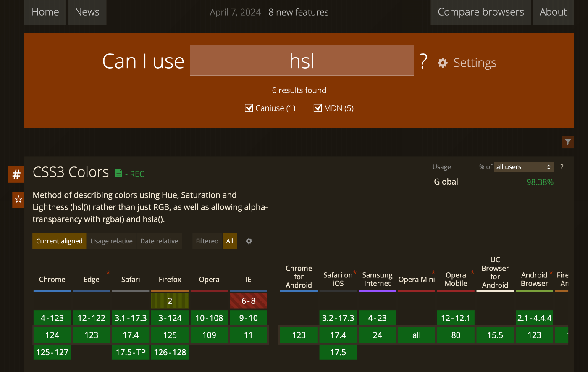The height and width of the screenshot is (372, 588).
Task: Open Compare browsers
Action: 481,12
